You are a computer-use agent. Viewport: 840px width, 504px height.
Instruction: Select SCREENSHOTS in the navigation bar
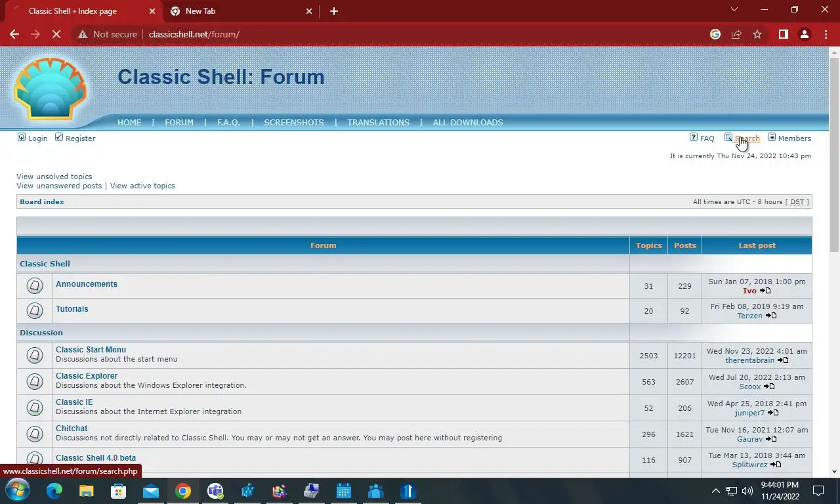point(294,123)
